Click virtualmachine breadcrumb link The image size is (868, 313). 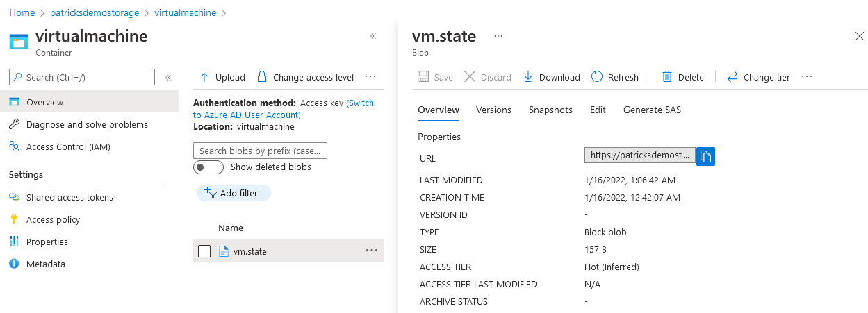tap(185, 12)
